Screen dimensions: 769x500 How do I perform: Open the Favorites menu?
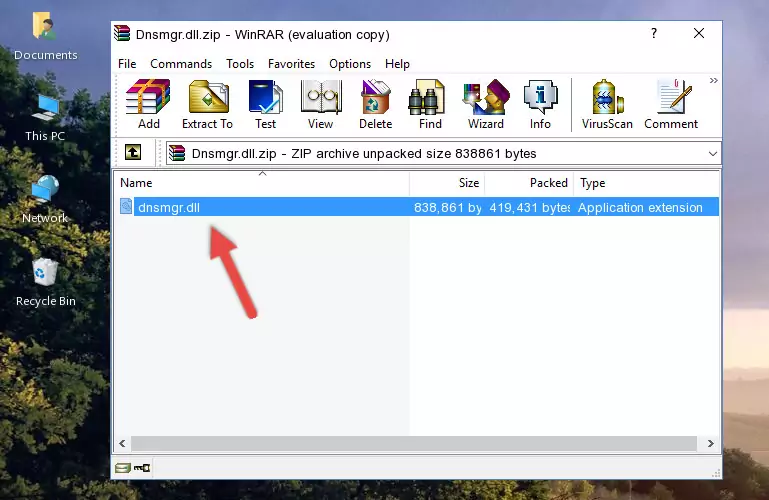[x=291, y=64]
